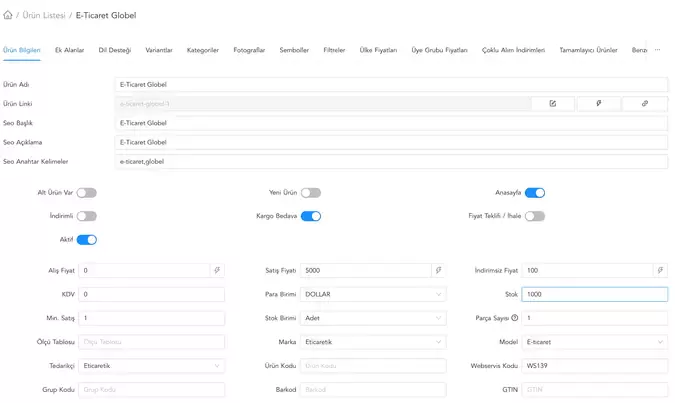Open the Marka Eticaretik dropdown
675x403 pixels.
373,342
